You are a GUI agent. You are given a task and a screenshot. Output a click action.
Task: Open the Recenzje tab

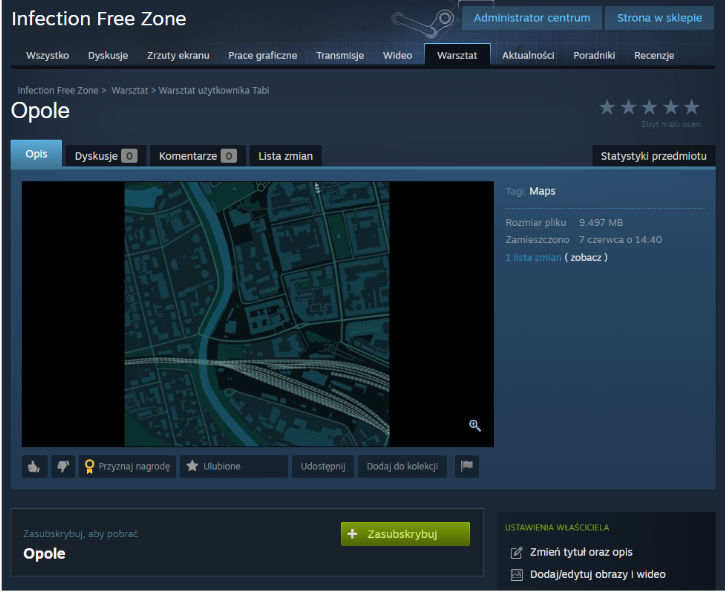coord(654,55)
